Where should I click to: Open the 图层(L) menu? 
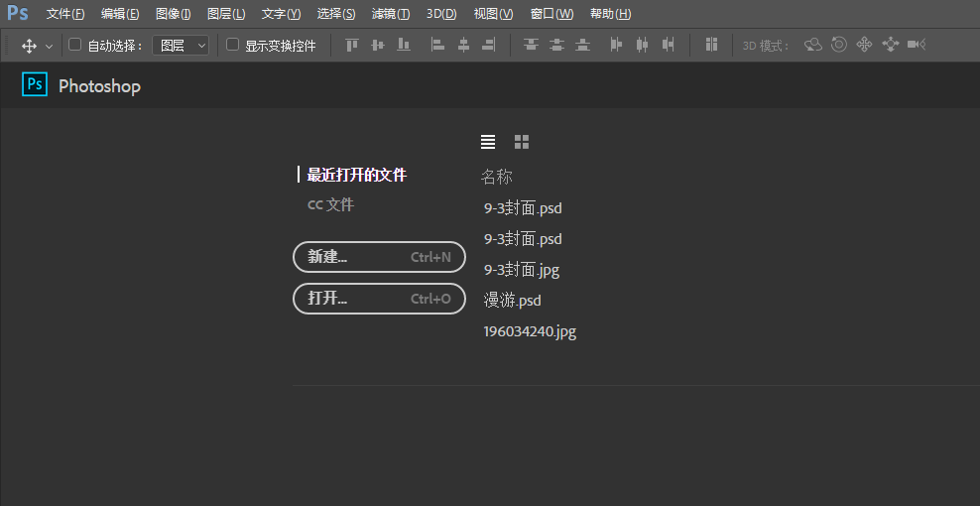(x=226, y=14)
